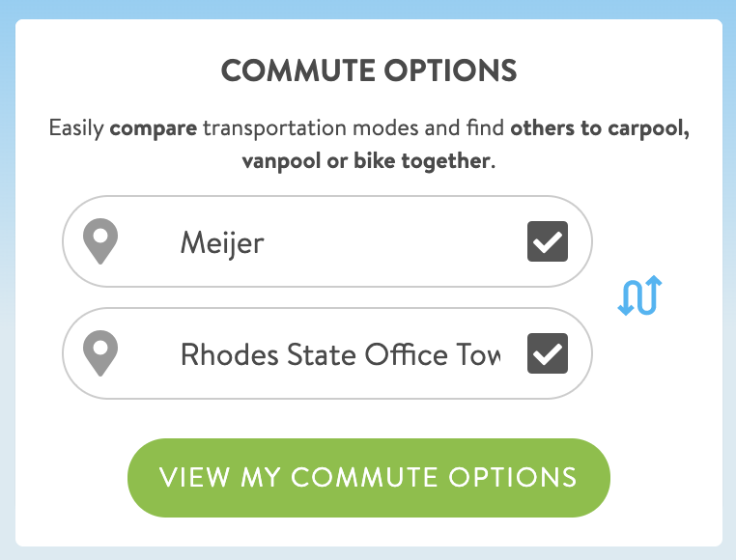Click the location pin beside Rhodes State Office
This screenshot has height=560, width=736.
click(x=100, y=353)
